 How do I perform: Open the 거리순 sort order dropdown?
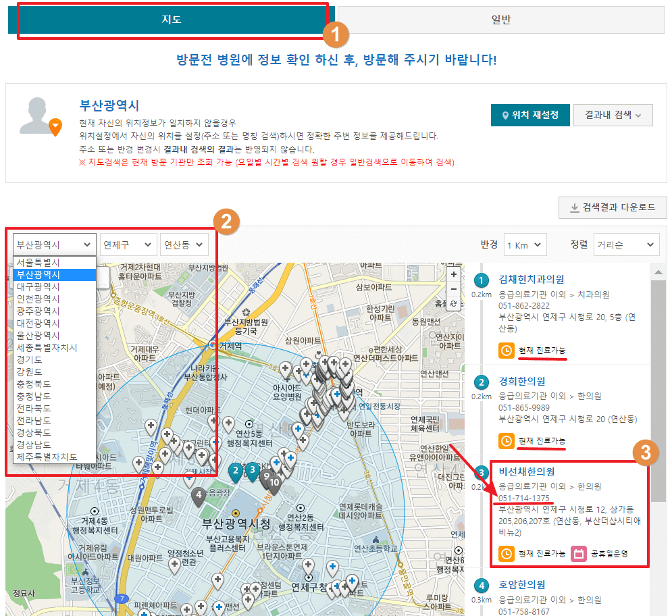(x=625, y=245)
